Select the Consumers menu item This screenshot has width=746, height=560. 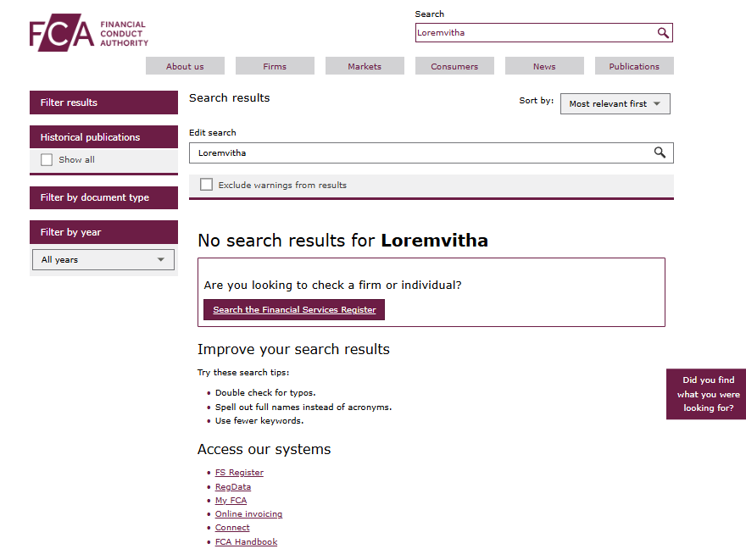[x=454, y=66]
